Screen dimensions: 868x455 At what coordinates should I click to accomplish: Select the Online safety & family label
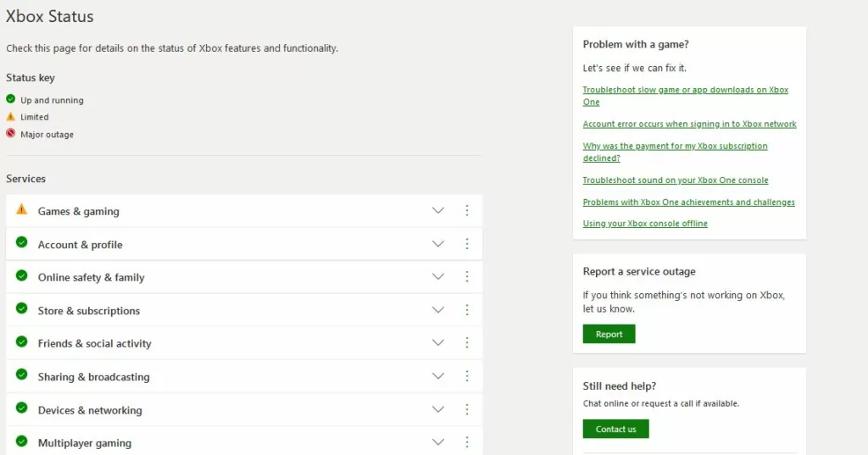coord(92,277)
